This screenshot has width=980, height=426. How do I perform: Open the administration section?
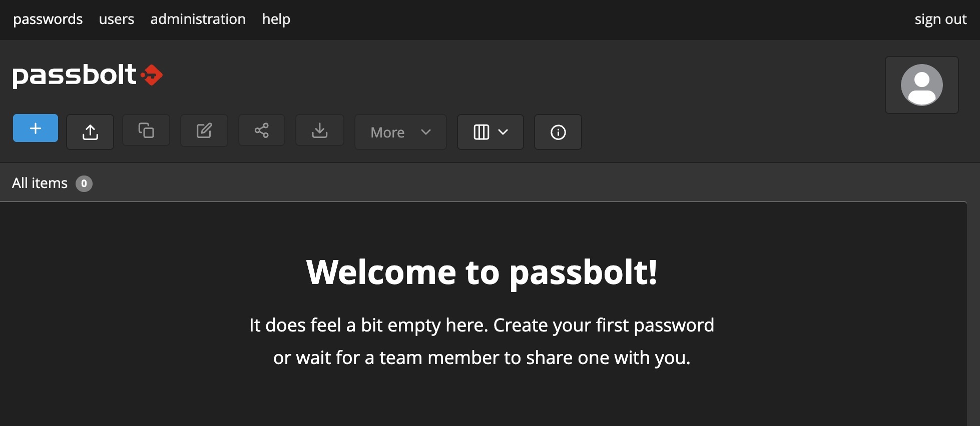pyautogui.click(x=198, y=19)
